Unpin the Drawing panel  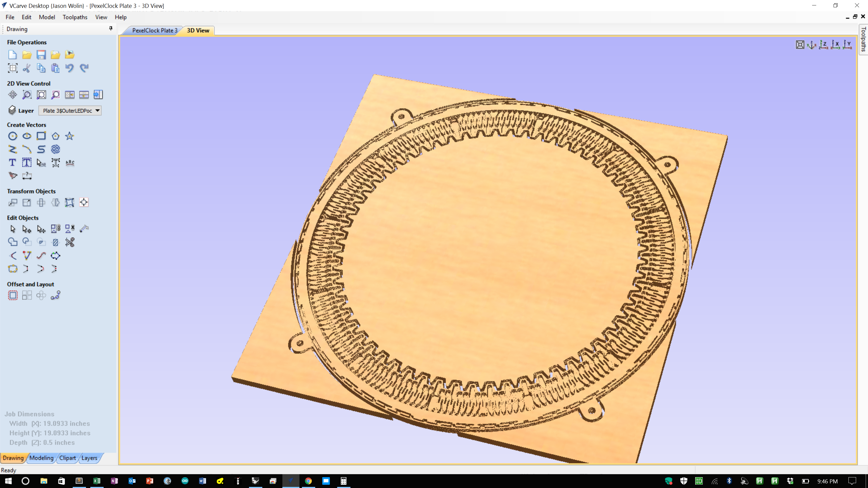pyautogui.click(x=110, y=29)
